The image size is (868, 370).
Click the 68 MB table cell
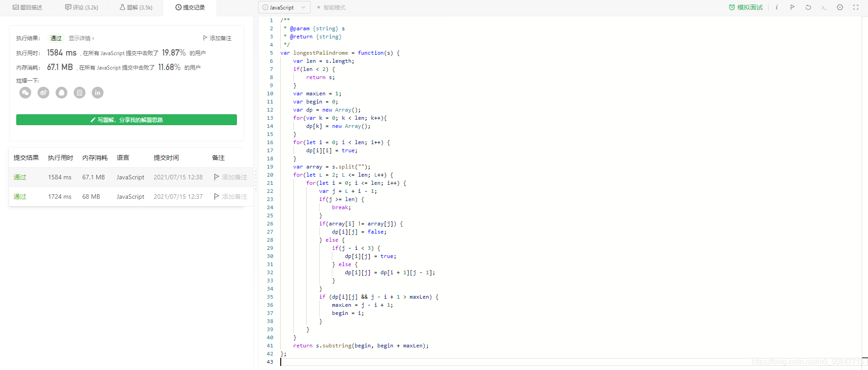91,197
